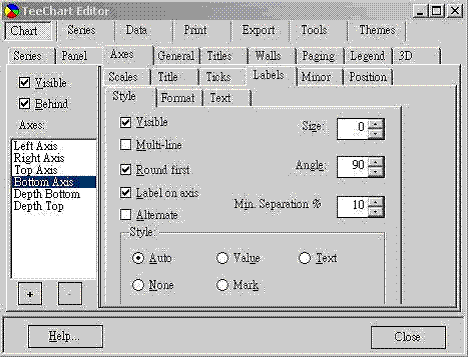Select Right Axis in the axes list
468x360 pixels.
pyautogui.click(x=54, y=158)
